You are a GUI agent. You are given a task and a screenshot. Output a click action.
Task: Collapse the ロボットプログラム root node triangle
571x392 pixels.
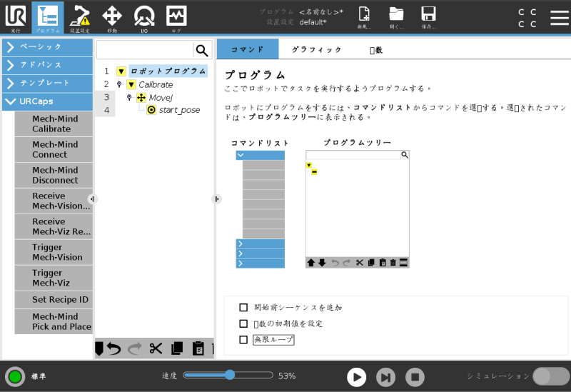click(121, 71)
